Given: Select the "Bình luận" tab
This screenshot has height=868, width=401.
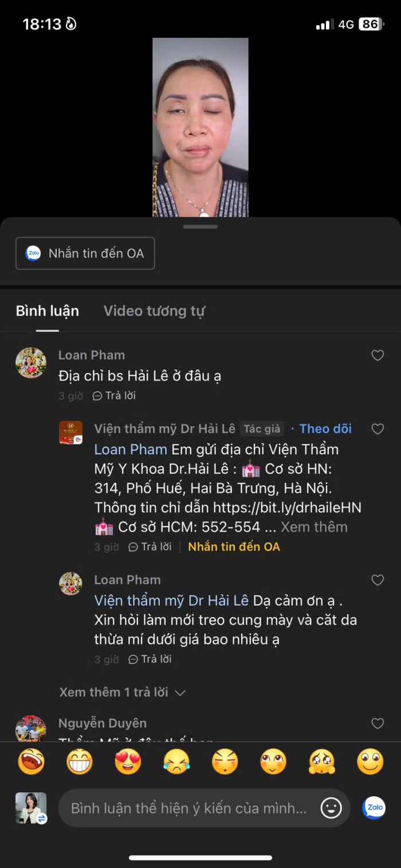Looking at the screenshot, I should 48,311.
